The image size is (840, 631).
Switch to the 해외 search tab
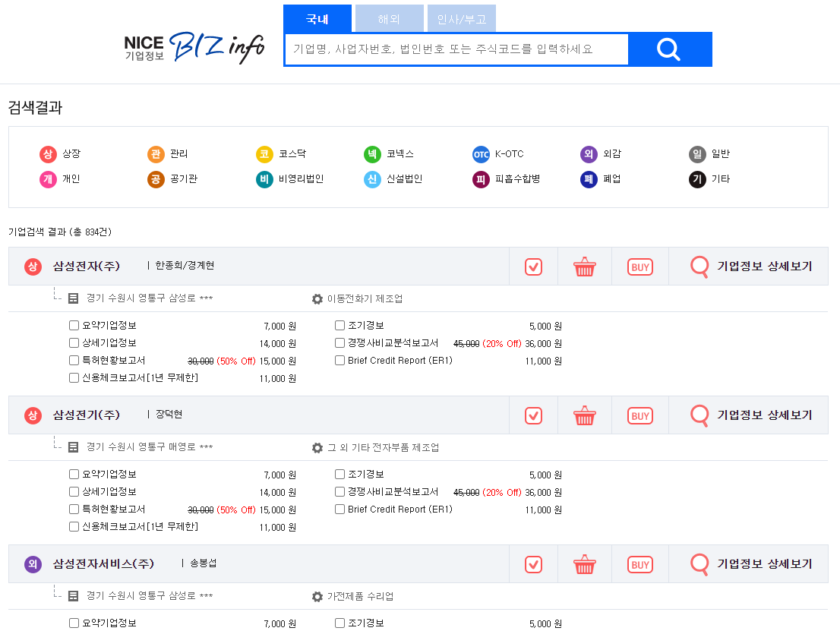pyautogui.click(x=388, y=19)
